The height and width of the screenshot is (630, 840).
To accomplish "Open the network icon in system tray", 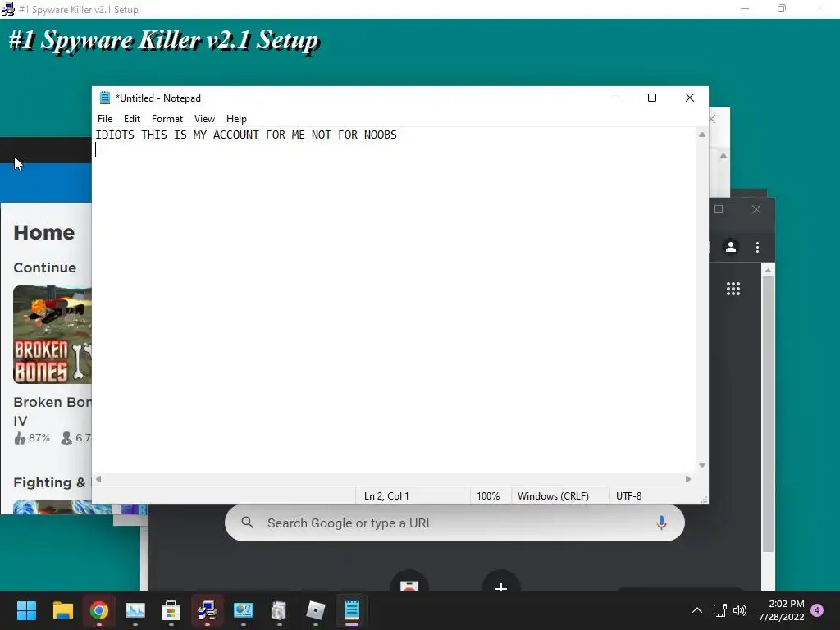I will [719, 610].
